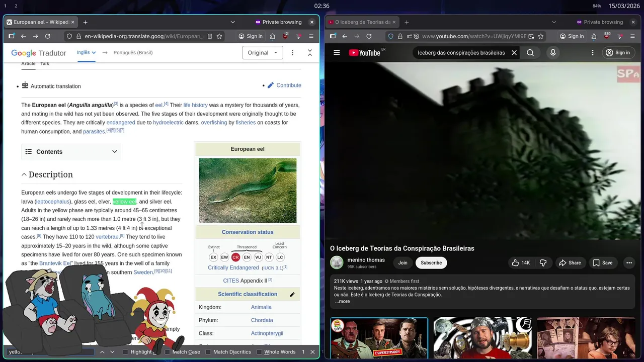
Task: Enable Whole Words in find bar
Action: click(x=260, y=352)
